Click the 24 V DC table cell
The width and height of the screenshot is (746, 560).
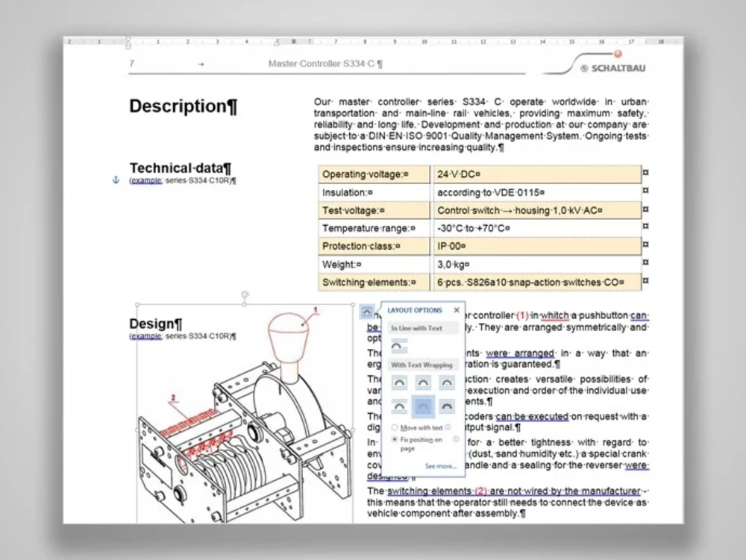coord(537,174)
